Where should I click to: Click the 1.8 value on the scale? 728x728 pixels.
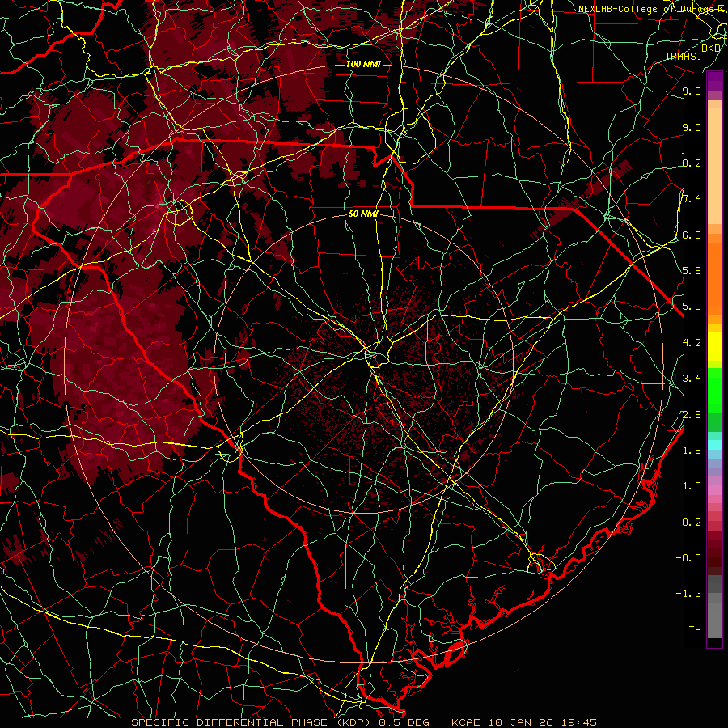[692, 451]
